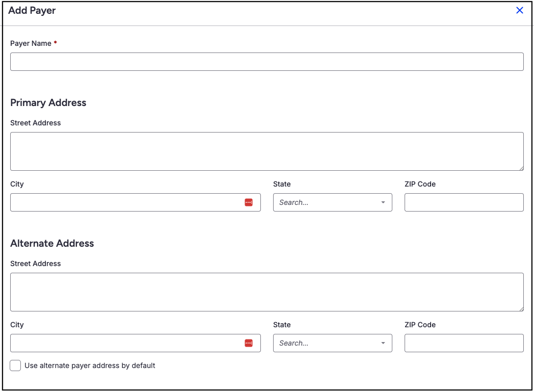Viewport: 534px width, 392px height.
Task: Click the Payer Name input field
Action: (266, 62)
